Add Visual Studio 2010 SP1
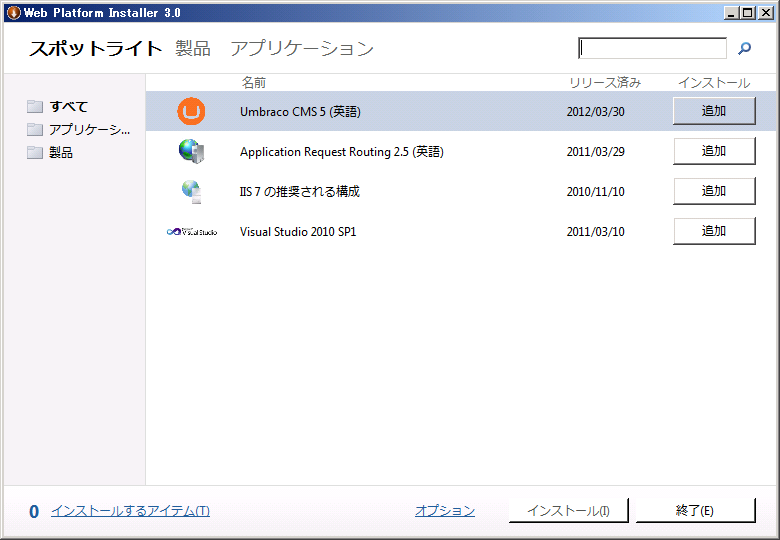 pyautogui.click(x=714, y=231)
